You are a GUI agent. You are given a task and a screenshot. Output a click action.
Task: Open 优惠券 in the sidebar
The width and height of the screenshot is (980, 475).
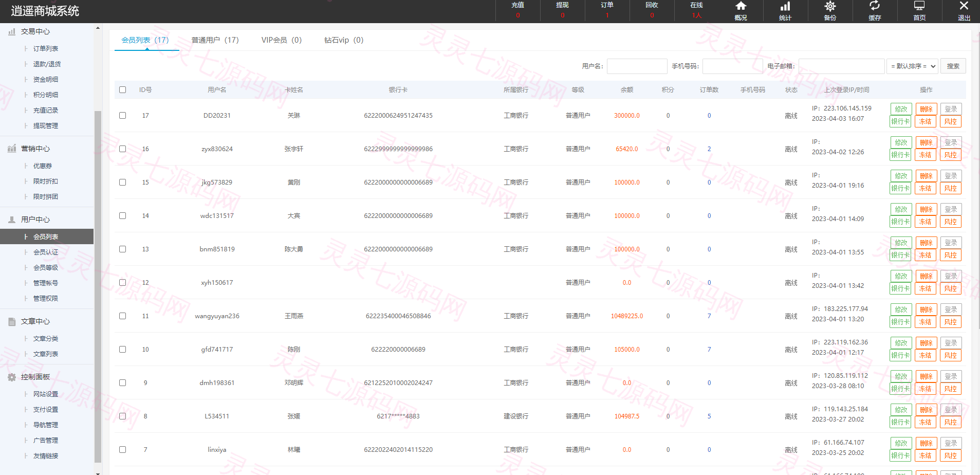tap(43, 166)
